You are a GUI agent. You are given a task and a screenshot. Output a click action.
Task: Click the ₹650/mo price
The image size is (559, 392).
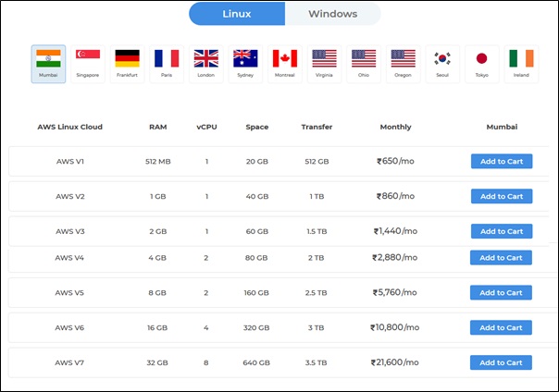tap(395, 161)
